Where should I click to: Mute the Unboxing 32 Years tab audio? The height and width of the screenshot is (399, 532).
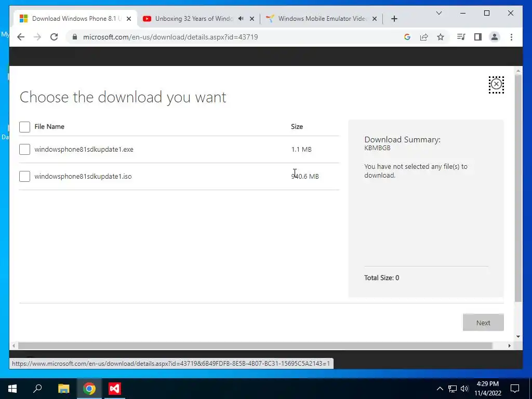241,19
